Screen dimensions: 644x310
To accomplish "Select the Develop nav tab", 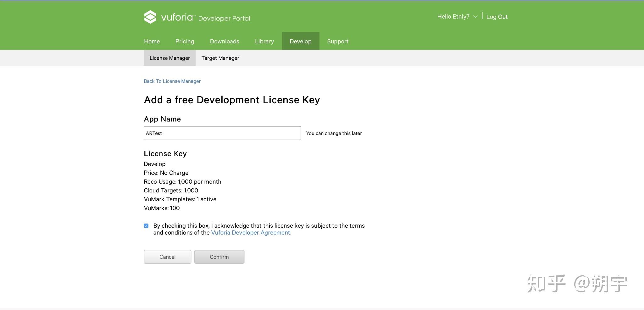I will coord(301,41).
